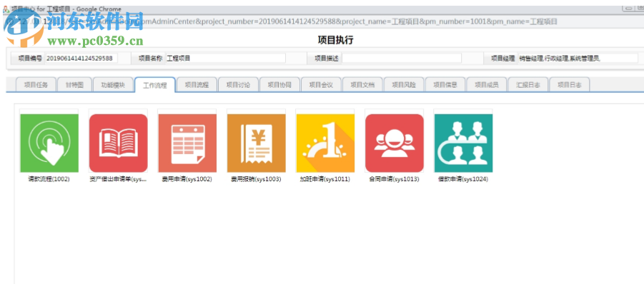The image size is (644, 284).
Task: Click the 借款申请(sys1024) label text
Action: coord(463,179)
